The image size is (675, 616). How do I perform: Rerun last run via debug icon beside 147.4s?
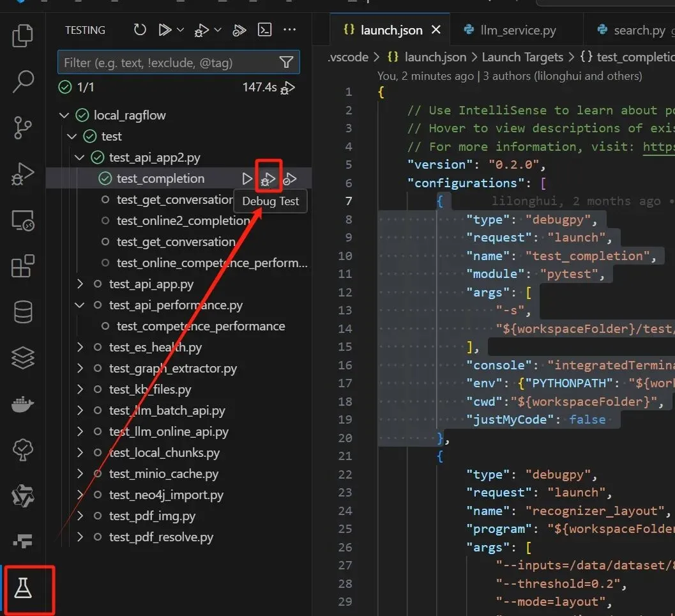point(287,88)
